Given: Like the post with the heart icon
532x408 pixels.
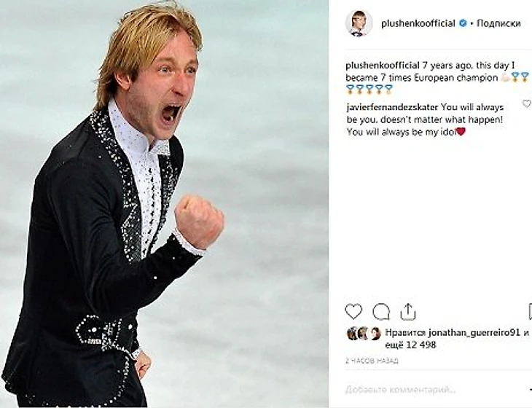Looking at the screenshot, I should coord(353,311).
